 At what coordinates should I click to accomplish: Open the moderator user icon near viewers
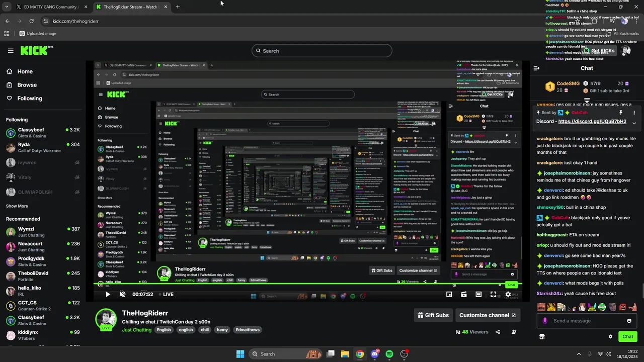[x=514, y=332]
